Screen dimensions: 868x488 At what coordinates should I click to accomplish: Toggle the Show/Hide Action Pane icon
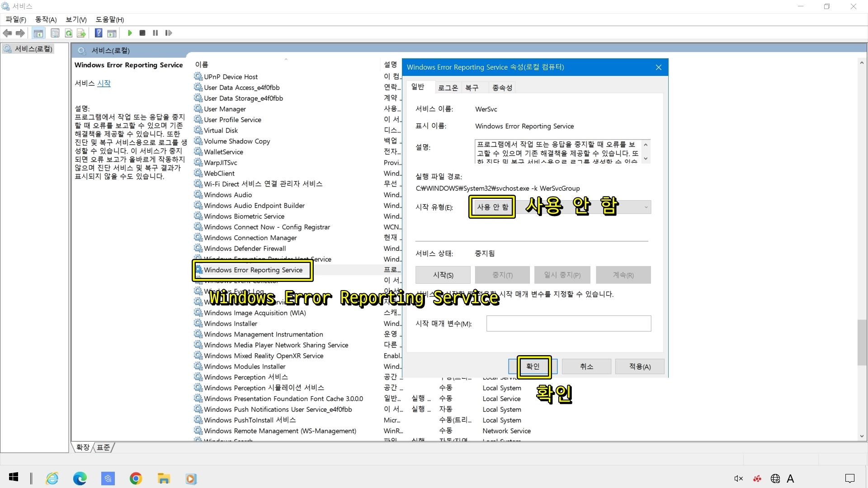click(112, 33)
